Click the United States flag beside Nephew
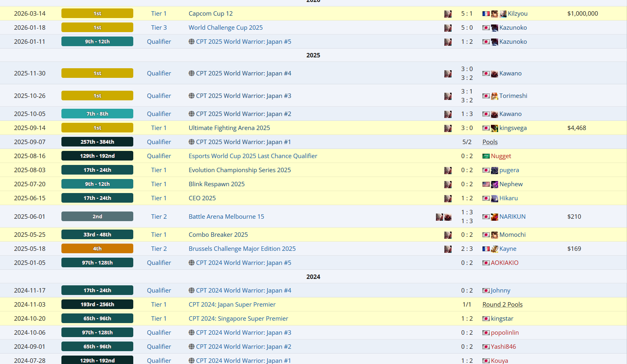 click(x=486, y=184)
